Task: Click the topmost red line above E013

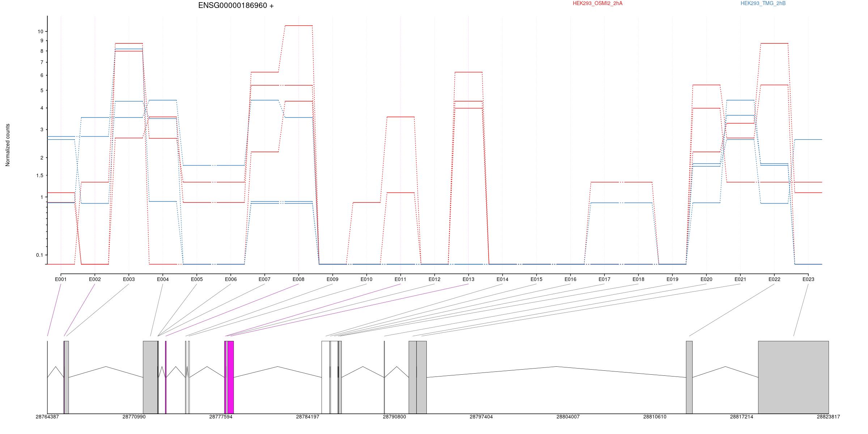Action: click(468, 72)
